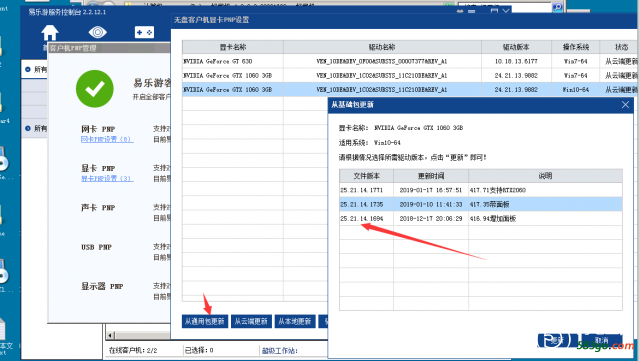Click the 取消 button in update dialog
The height and width of the screenshot is (361, 640).
point(602,340)
